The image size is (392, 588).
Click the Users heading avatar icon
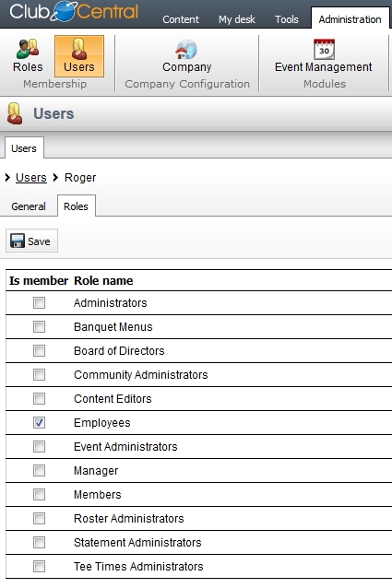(15, 113)
